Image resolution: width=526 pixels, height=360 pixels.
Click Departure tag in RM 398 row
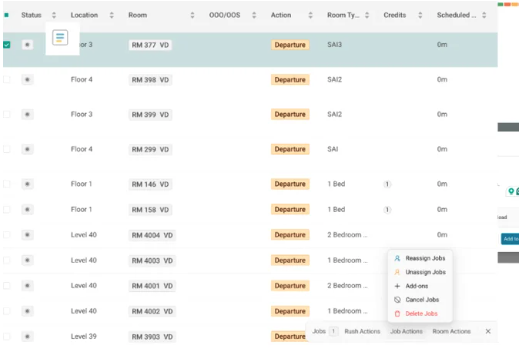pyautogui.click(x=290, y=80)
